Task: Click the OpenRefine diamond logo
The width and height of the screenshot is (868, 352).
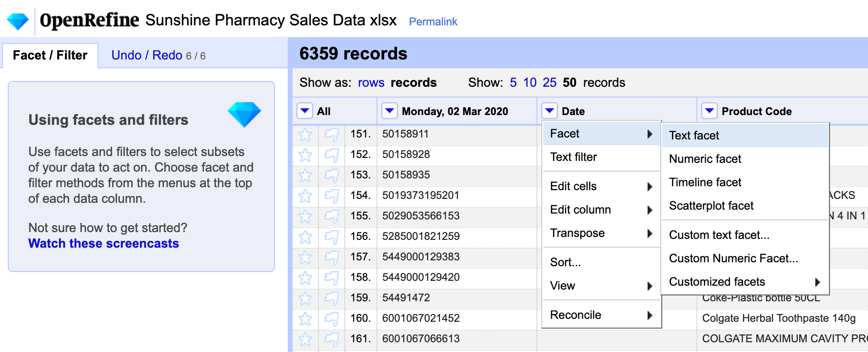Action: [18, 21]
